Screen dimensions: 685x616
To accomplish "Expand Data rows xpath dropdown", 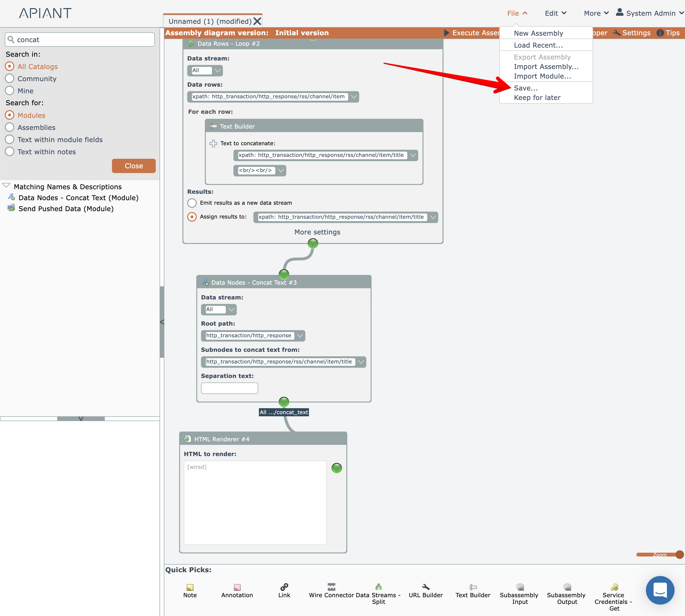I will tap(354, 97).
